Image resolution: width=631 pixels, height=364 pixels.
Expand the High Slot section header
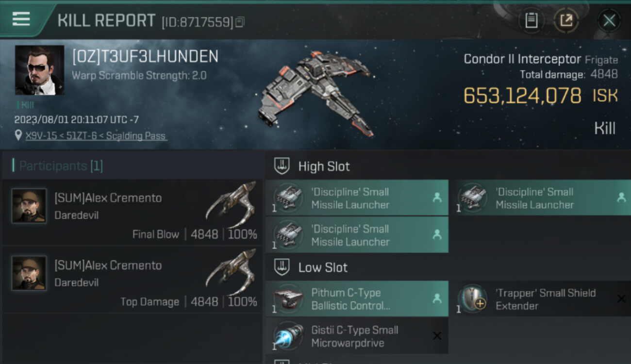coord(448,166)
